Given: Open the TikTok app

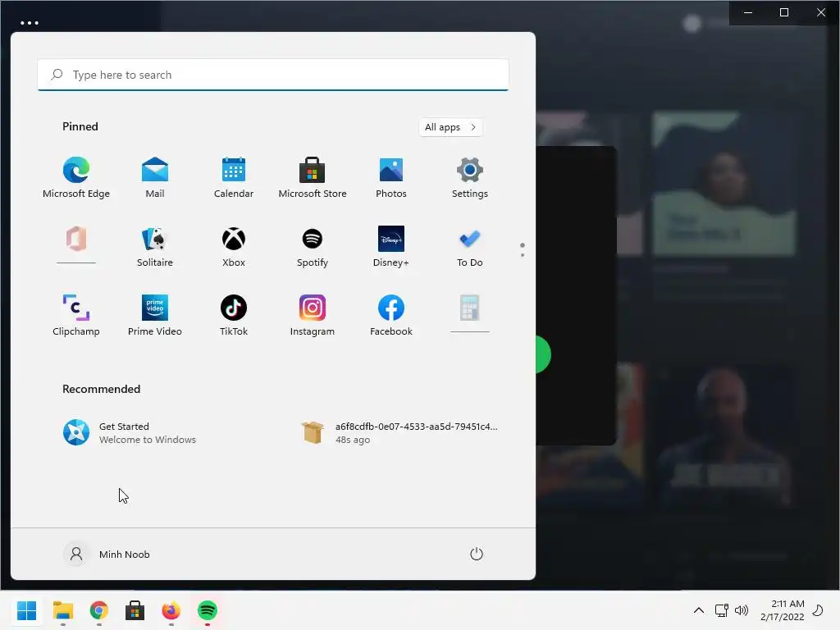Looking at the screenshot, I should pos(234,316).
